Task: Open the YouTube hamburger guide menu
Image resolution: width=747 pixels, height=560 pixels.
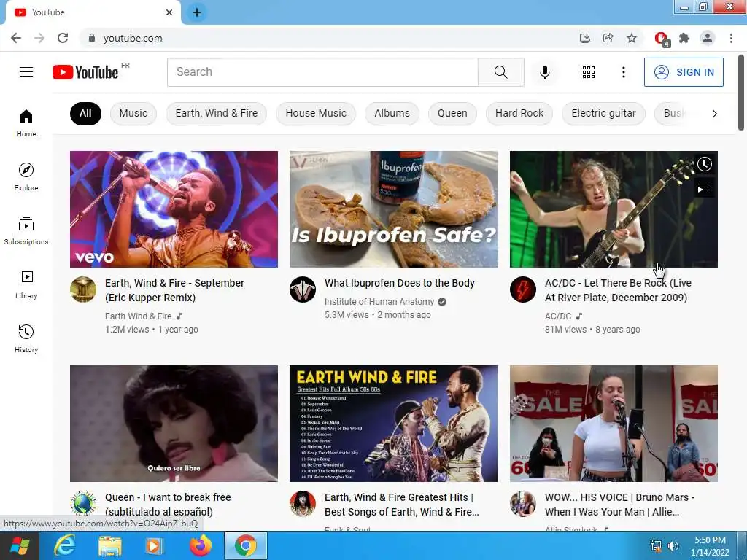Action: pyautogui.click(x=26, y=72)
